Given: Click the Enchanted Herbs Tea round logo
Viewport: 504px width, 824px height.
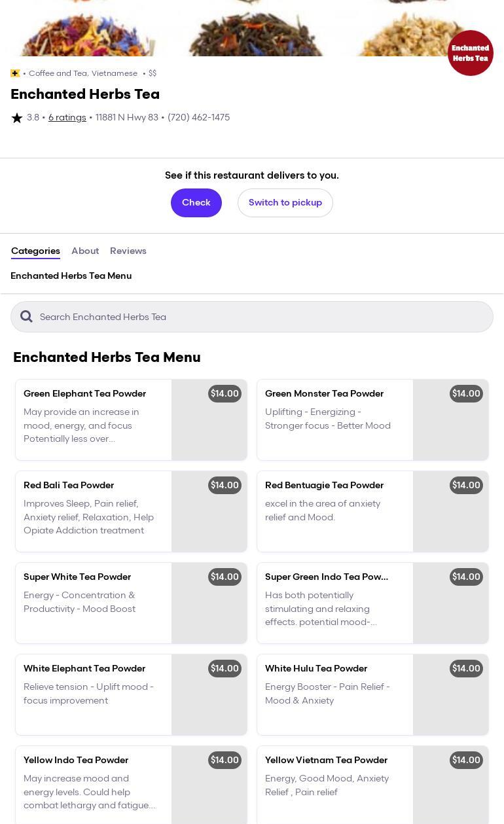Looking at the screenshot, I should click(x=470, y=53).
